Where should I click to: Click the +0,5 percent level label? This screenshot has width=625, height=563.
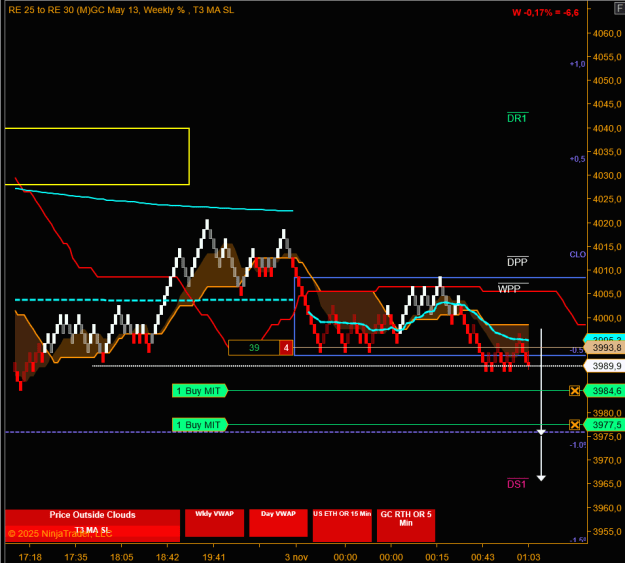[578, 159]
